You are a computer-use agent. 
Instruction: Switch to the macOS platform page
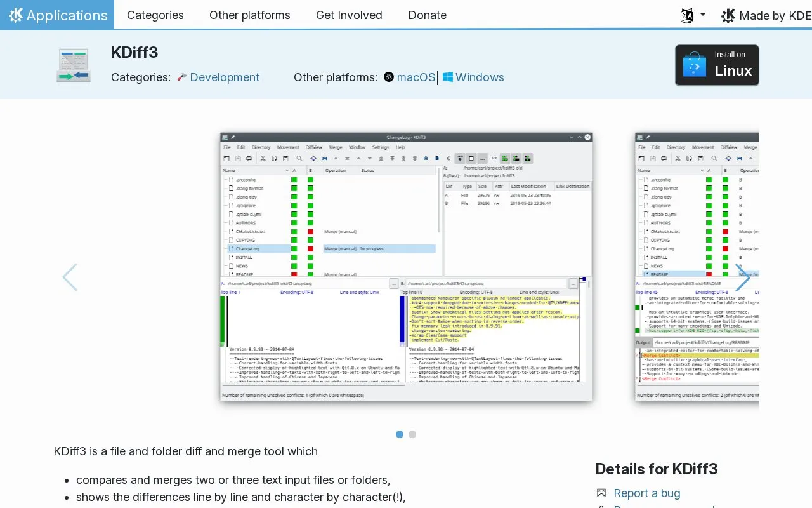click(x=416, y=77)
